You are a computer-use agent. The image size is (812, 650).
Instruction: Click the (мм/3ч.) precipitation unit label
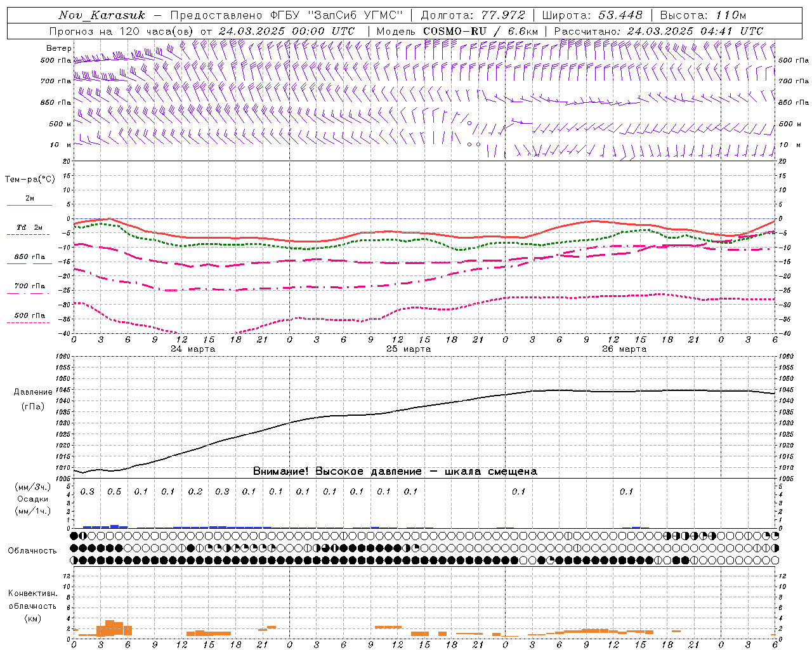point(33,487)
